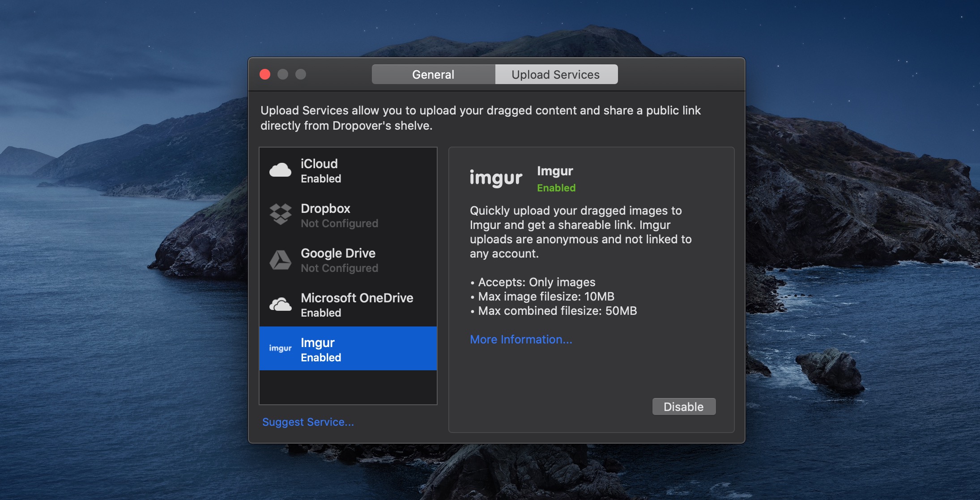Disable the Imgur upload service
980x500 pixels.
pyautogui.click(x=684, y=407)
